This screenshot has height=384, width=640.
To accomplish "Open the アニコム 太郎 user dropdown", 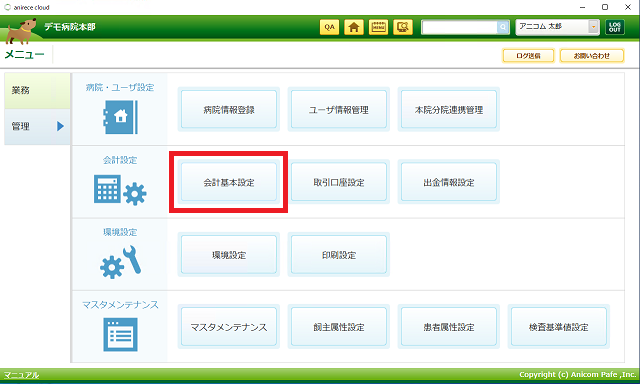I will point(558,27).
